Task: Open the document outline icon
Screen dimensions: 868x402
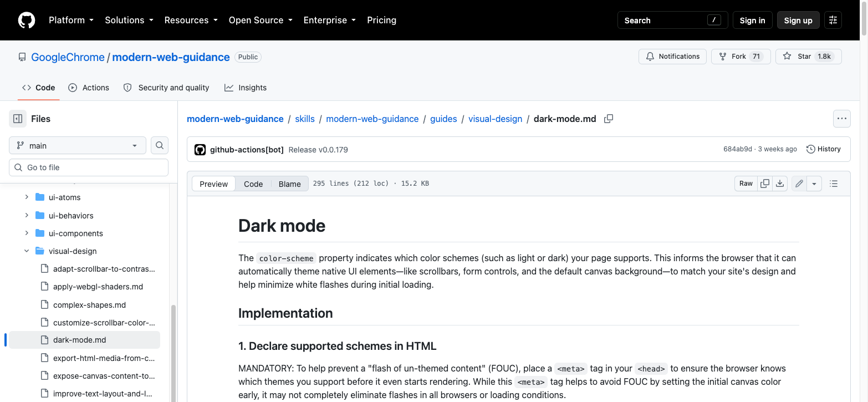Action: tap(834, 184)
